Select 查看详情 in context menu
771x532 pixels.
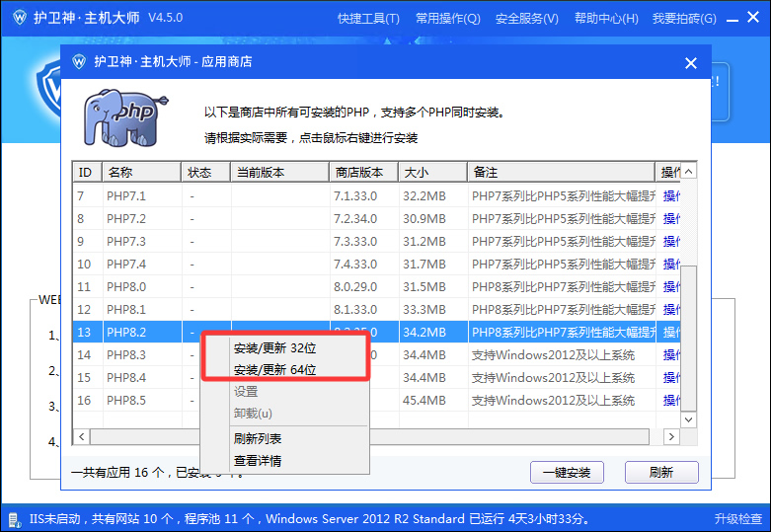[x=284, y=461]
